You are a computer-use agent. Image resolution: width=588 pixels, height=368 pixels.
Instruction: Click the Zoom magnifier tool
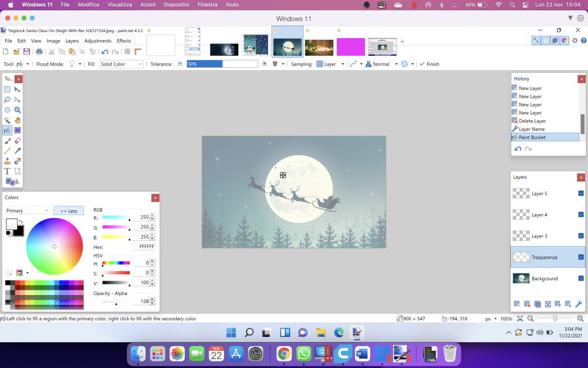[18, 110]
